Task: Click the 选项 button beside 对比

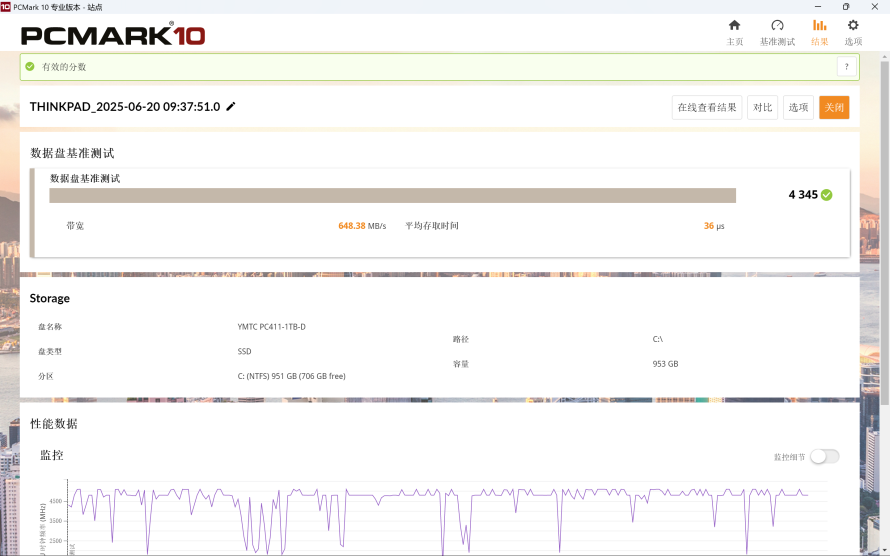Action: coord(798,107)
